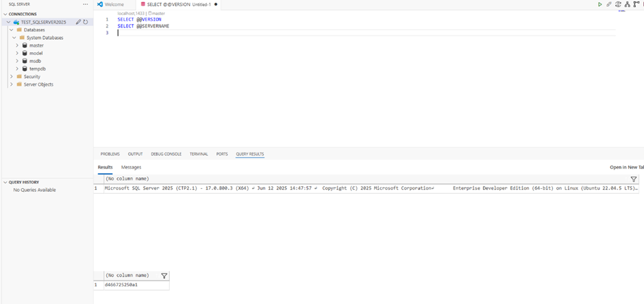This screenshot has width=644, height=304.
Task: Click the SQL file icon on the Untitled-1 tab
Action: [x=143, y=4]
